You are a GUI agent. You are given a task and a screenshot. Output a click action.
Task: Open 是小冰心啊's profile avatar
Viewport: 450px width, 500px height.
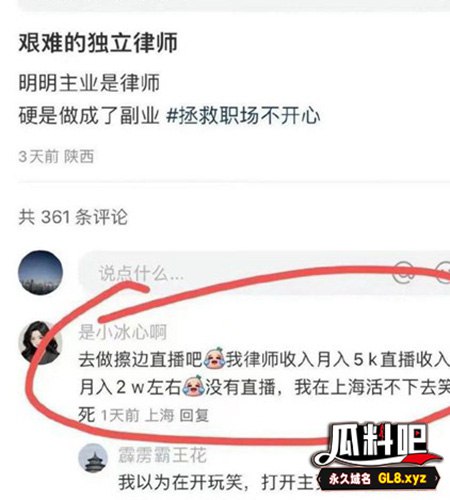(40, 342)
